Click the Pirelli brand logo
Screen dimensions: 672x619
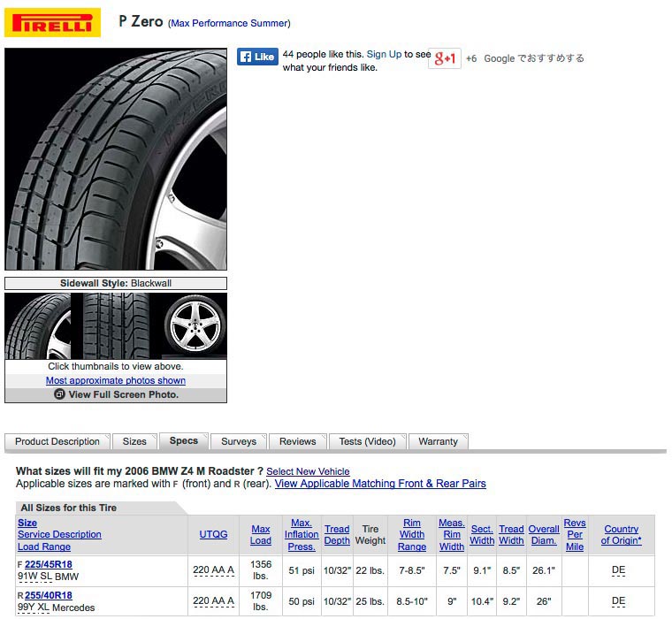52,22
